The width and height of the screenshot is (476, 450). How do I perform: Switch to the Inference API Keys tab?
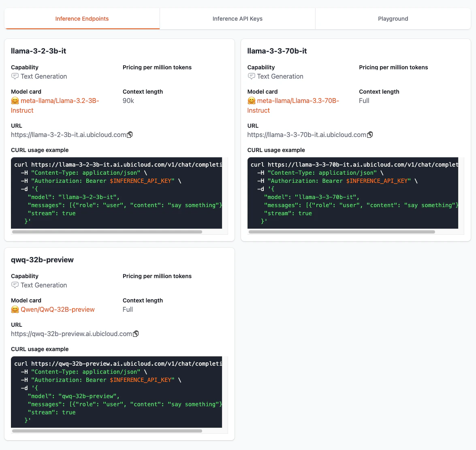237,18
